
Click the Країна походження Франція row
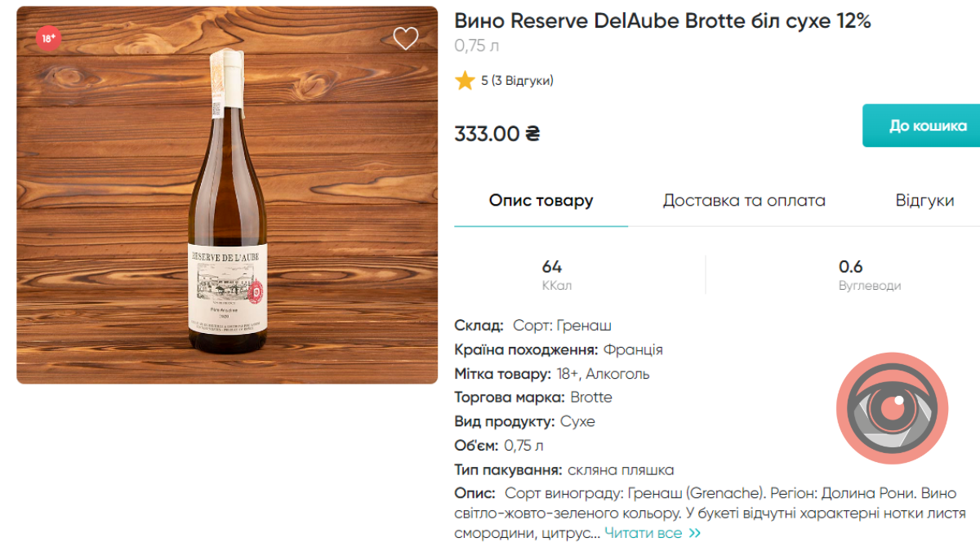[x=559, y=349]
